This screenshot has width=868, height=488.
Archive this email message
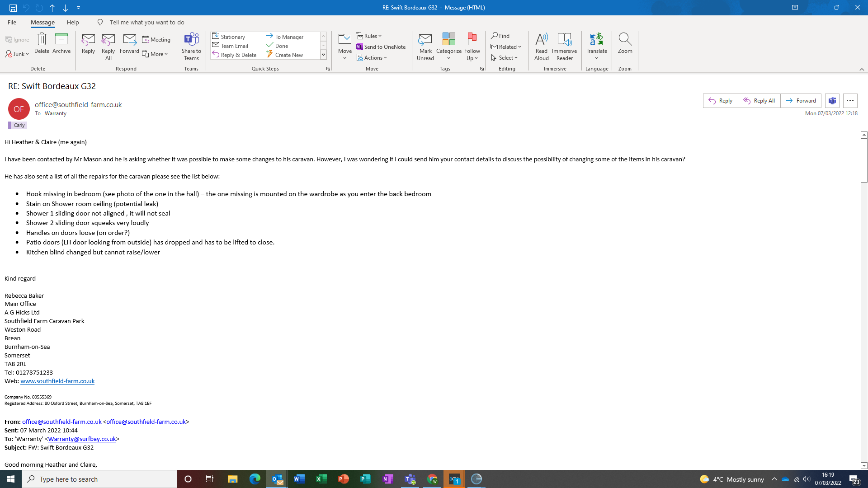pos(61,43)
